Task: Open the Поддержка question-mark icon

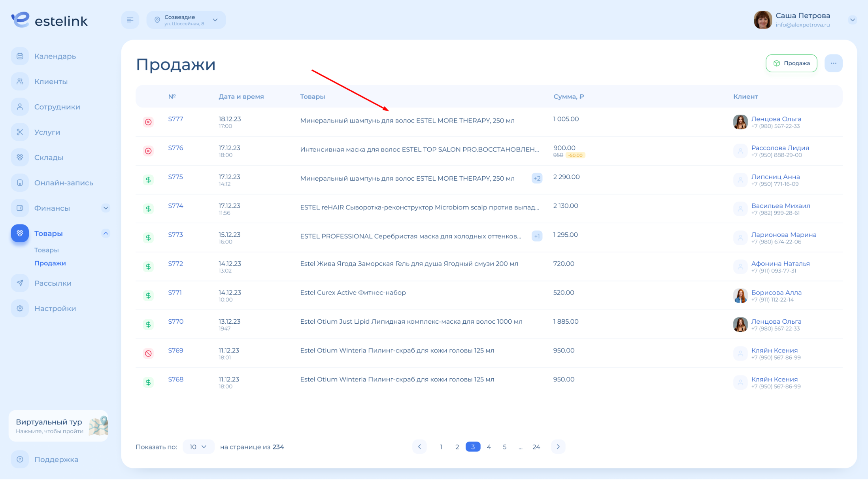Action: coord(20,459)
